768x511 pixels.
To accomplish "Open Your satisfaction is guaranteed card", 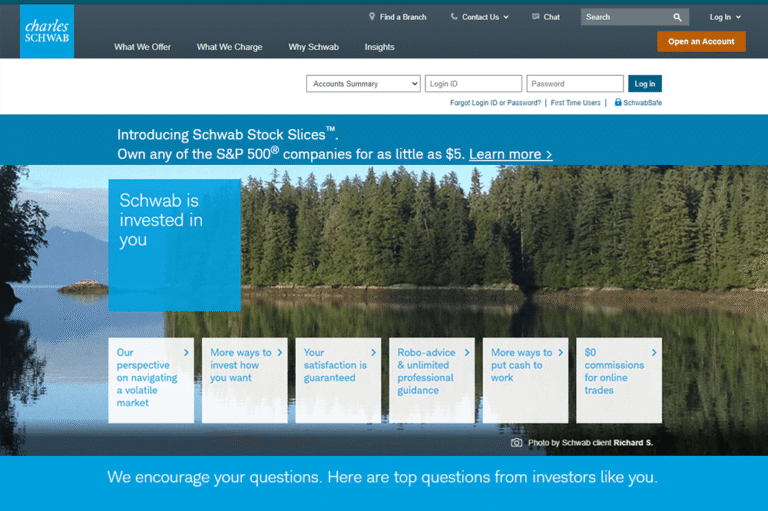I will pos(338,380).
